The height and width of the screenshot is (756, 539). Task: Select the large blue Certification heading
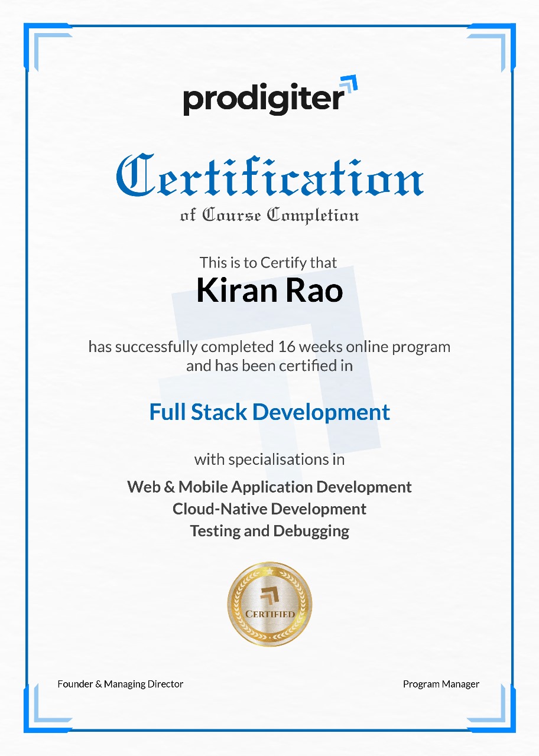[269, 175]
